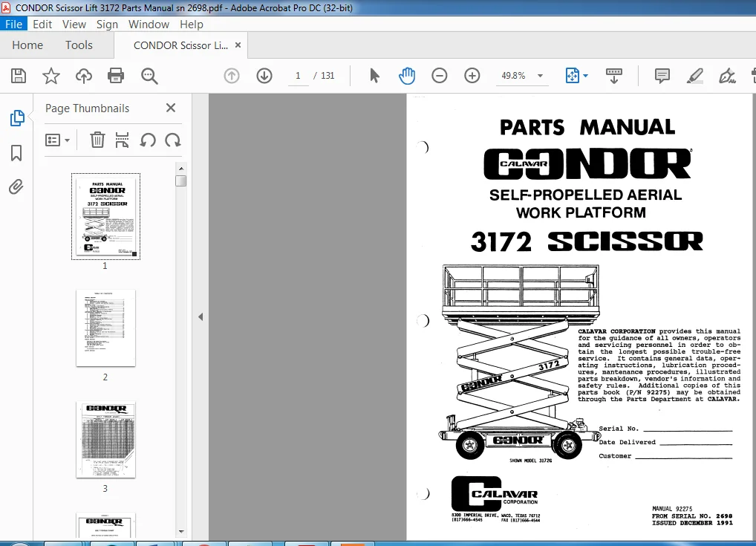
Task: Click the thumbnails scrollbar up arrow
Action: (x=181, y=169)
